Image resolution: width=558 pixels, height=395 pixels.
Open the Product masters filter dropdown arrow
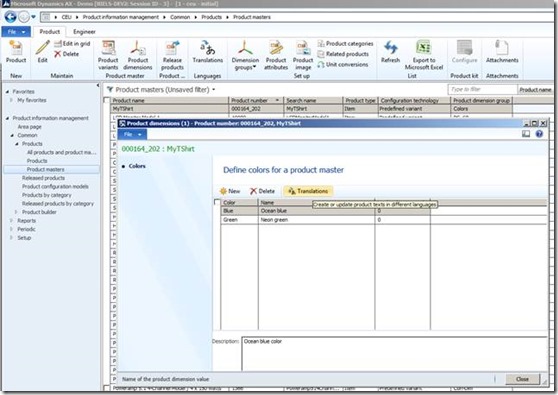pos(214,90)
